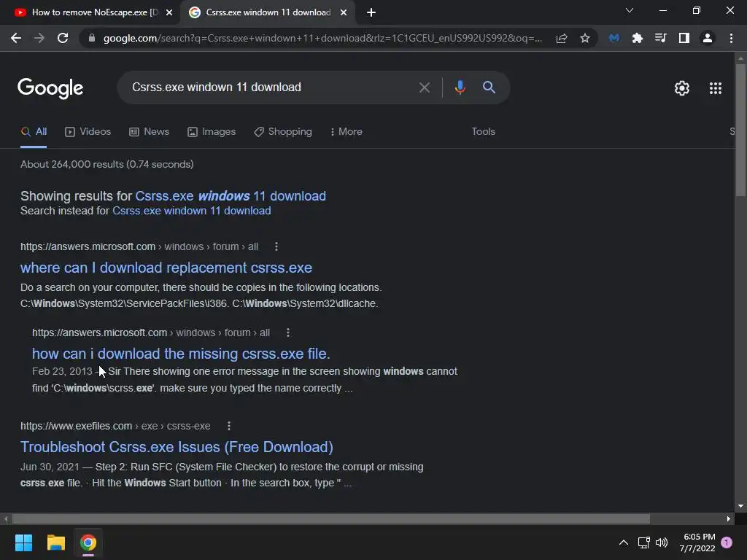Image resolution: width=747 pixels, height=560 pixels.
Task: Click the horizontal scroll right arrow
Action: (729, 518)
